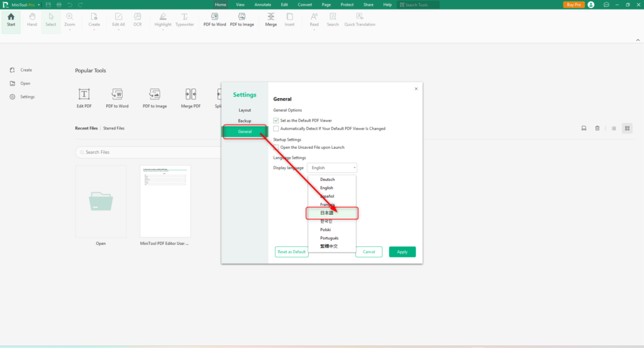Image resolution: width=644 pixels, height=348 pixels.
Task: Switch to grid view icon
Action: point(627,128)
